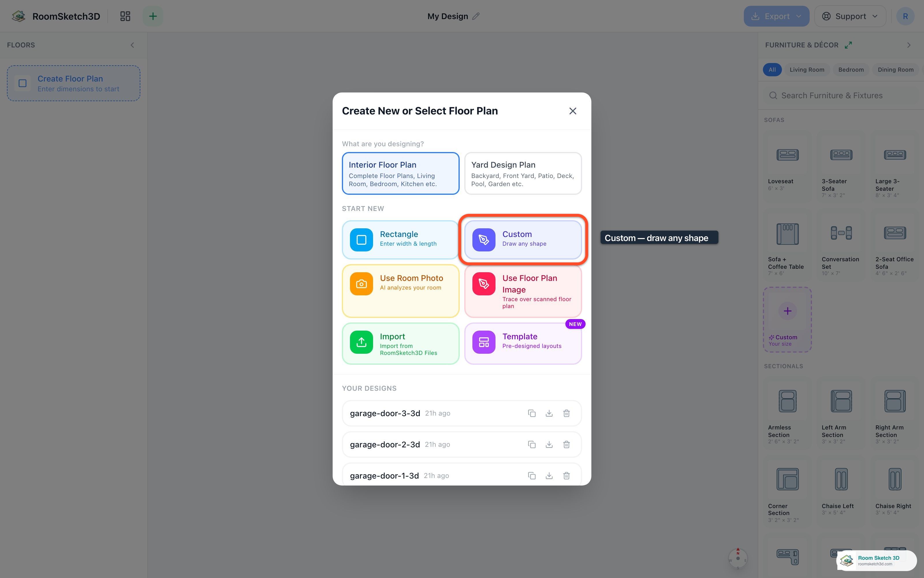This screenshot has width=924, height=578.
Task: Choose Import from RoomSketch3D Files
Action: 400,343
